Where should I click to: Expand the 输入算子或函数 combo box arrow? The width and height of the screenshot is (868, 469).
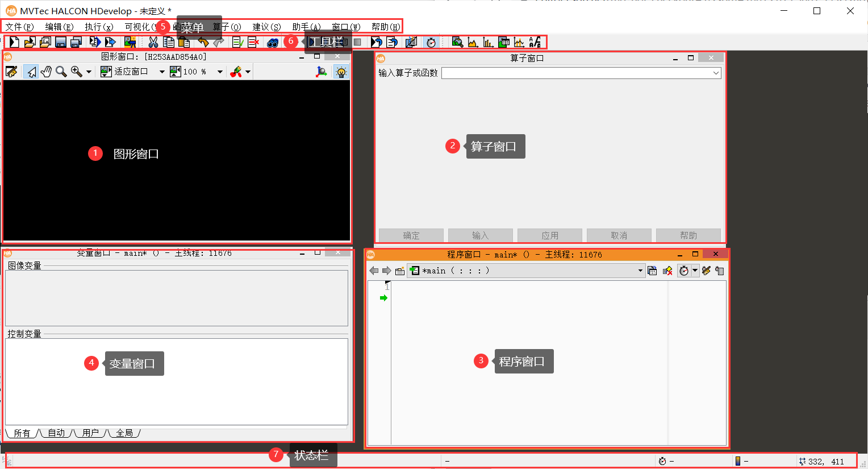click(x=716, y=73)
